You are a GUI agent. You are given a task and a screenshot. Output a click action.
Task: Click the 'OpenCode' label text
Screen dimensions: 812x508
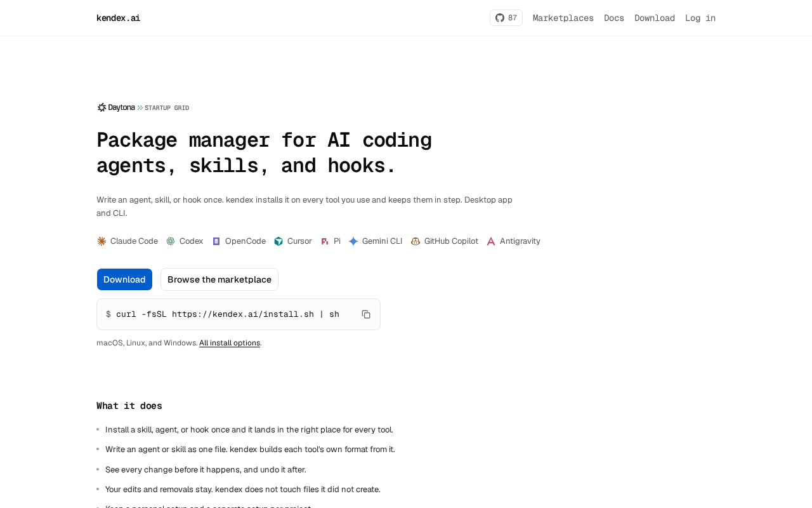246,241
